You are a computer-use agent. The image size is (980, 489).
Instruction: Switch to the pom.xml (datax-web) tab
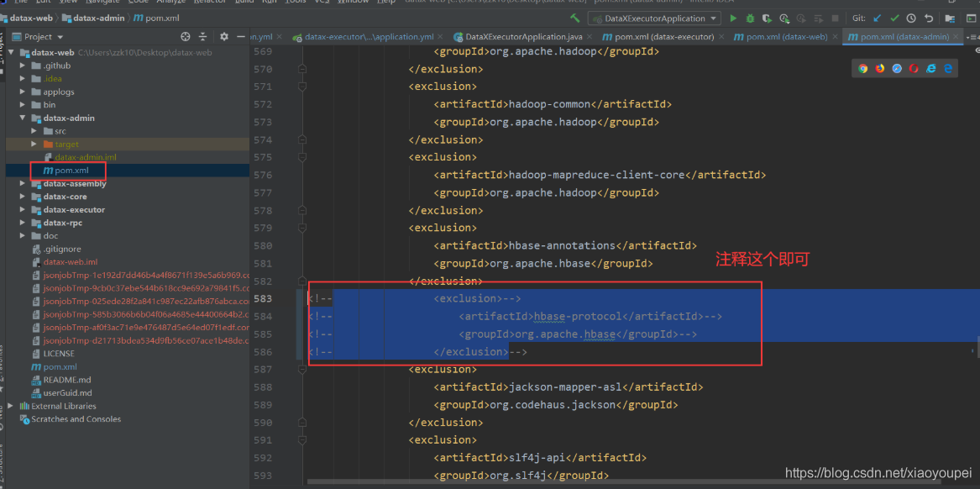(785, 37)
